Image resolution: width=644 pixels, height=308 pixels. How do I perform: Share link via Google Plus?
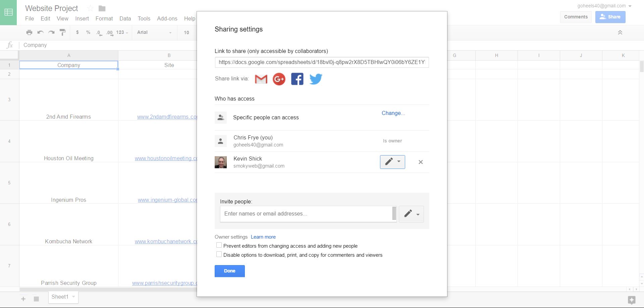coord(279,79)
